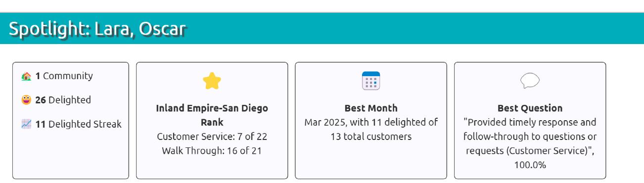Click the '26 Delighted' stat text

click(x=63, y=100)
